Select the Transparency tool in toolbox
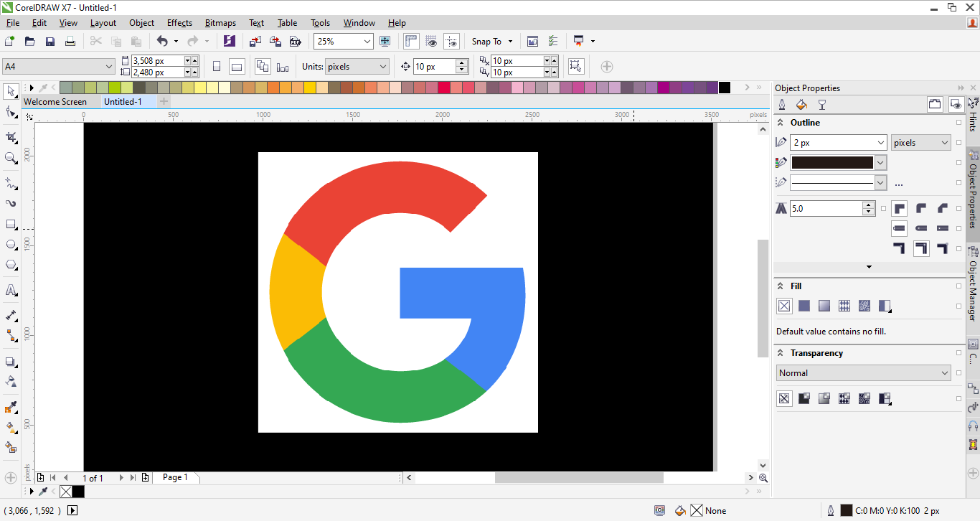This screenshot has height=521, width=980. [11, 381]
